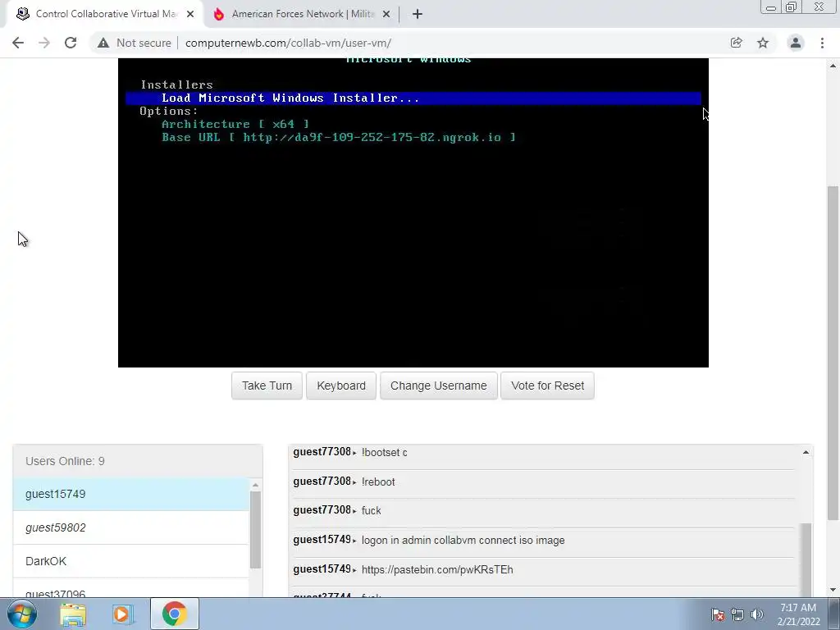Open the share page icon in address bar
The image size is (840, 630).
[x=736, y=43]
